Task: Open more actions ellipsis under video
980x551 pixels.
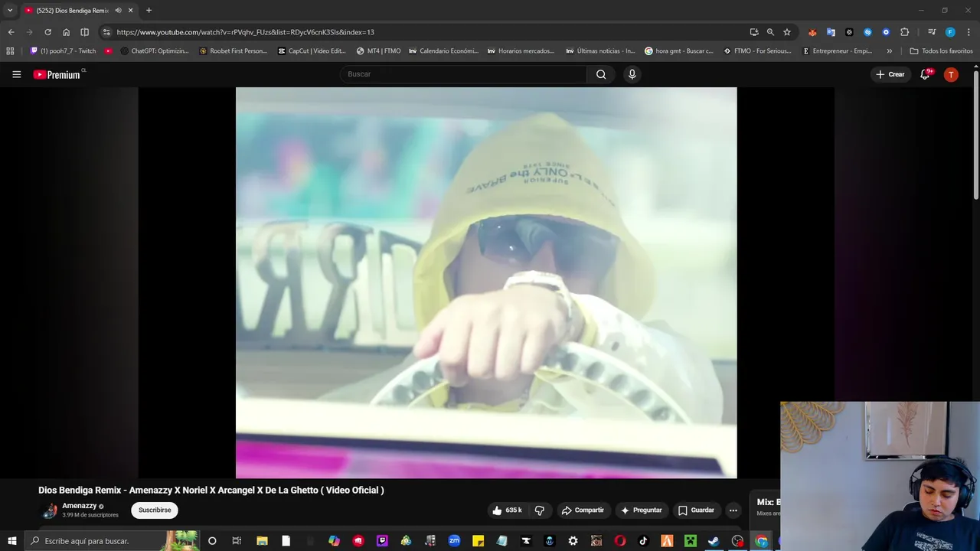Action: pos(733,510)
